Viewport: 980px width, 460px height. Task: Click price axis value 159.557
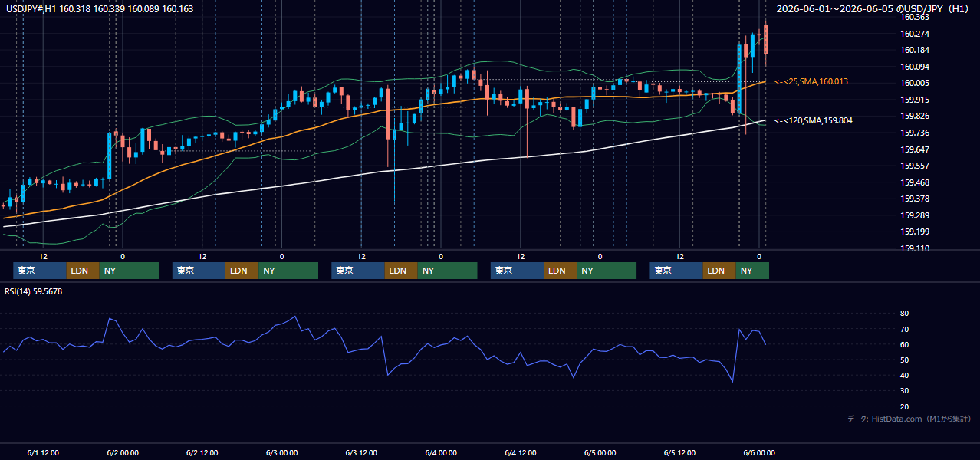pos(915,166)
